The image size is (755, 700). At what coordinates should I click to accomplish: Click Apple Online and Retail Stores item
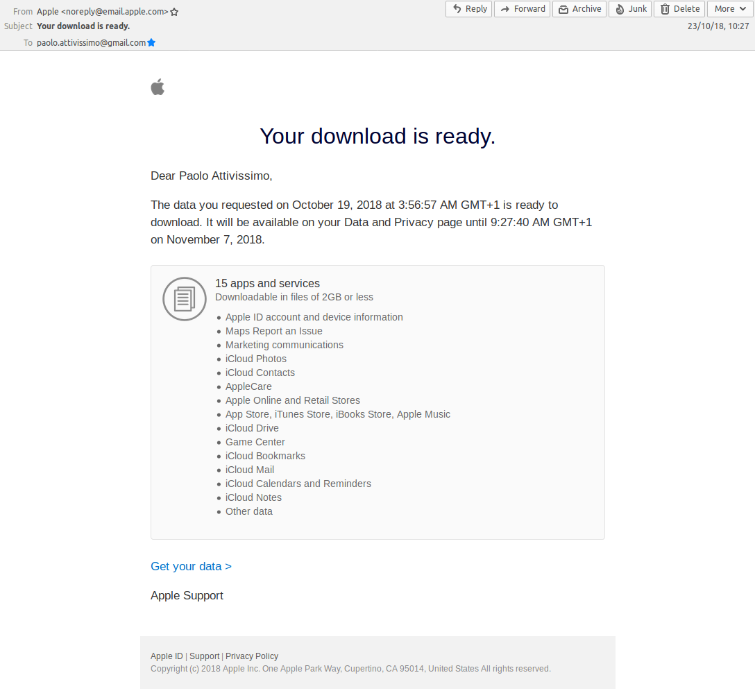(x=293, y=400)
